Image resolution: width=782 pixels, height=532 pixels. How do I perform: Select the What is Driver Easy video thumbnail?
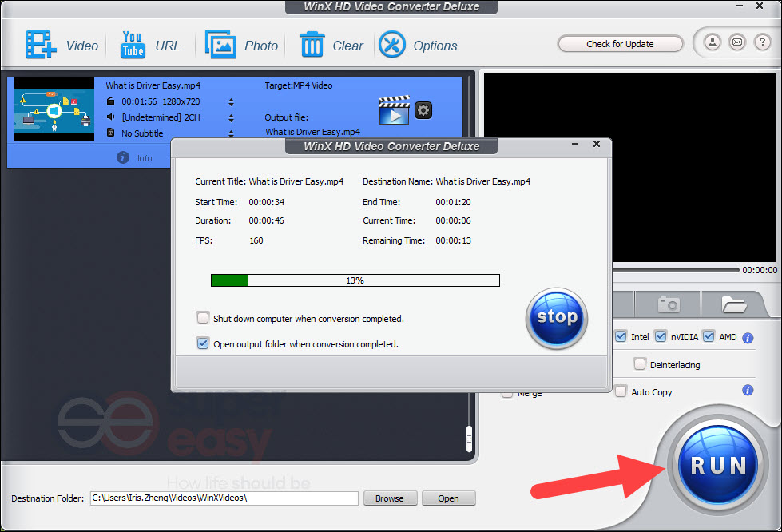coord(54,109)
